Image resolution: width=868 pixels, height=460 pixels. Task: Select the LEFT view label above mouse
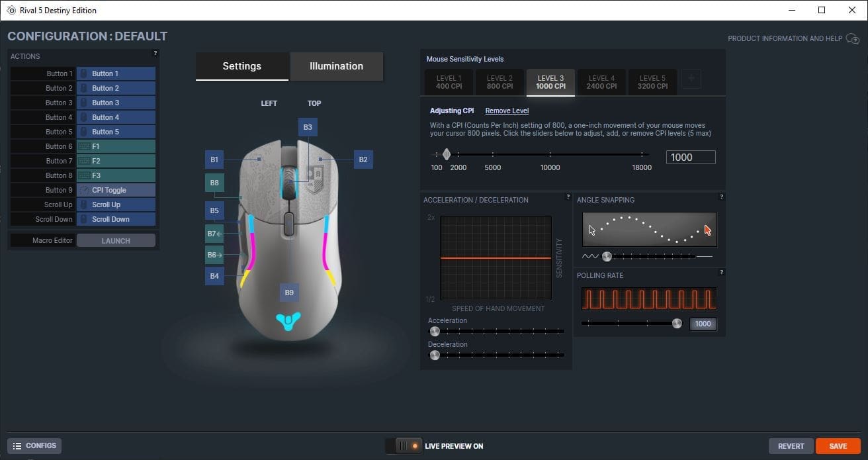click(x=269, y=103)
